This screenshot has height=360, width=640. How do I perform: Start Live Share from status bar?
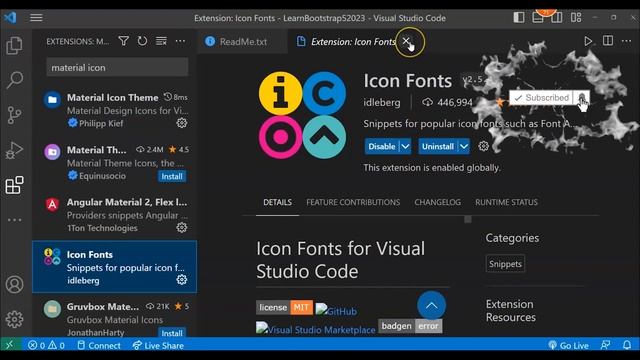(158, 345)
